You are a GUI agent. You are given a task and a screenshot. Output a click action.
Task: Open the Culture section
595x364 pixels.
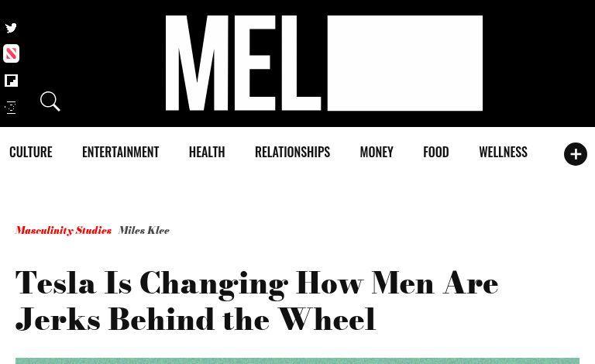pos(31,153)
